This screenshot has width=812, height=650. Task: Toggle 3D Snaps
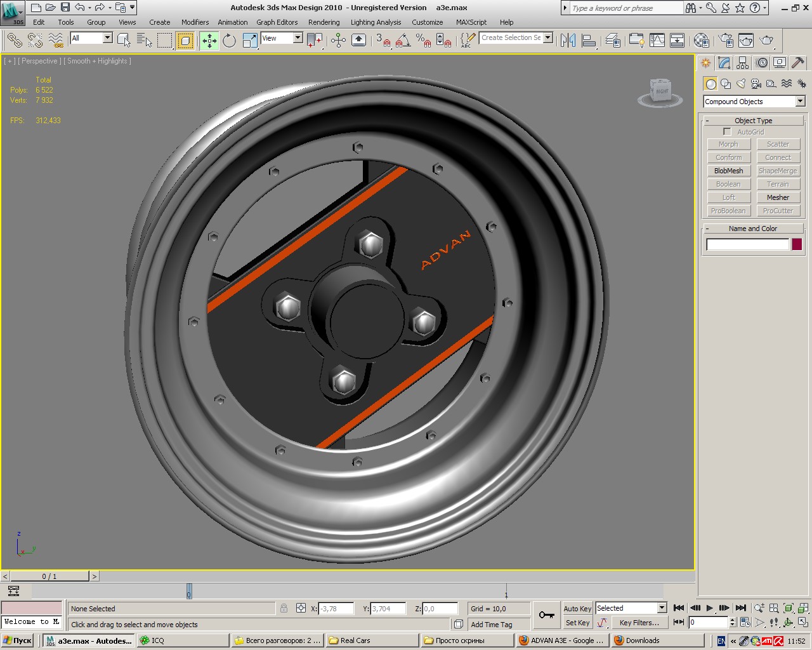pyautogui.click(x=383, y=41)
